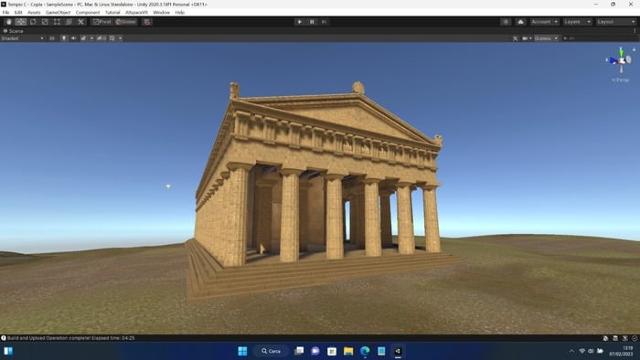The image size is (640, 360).
Task: Open the Component menu
Action: click(x=88, y=13)
